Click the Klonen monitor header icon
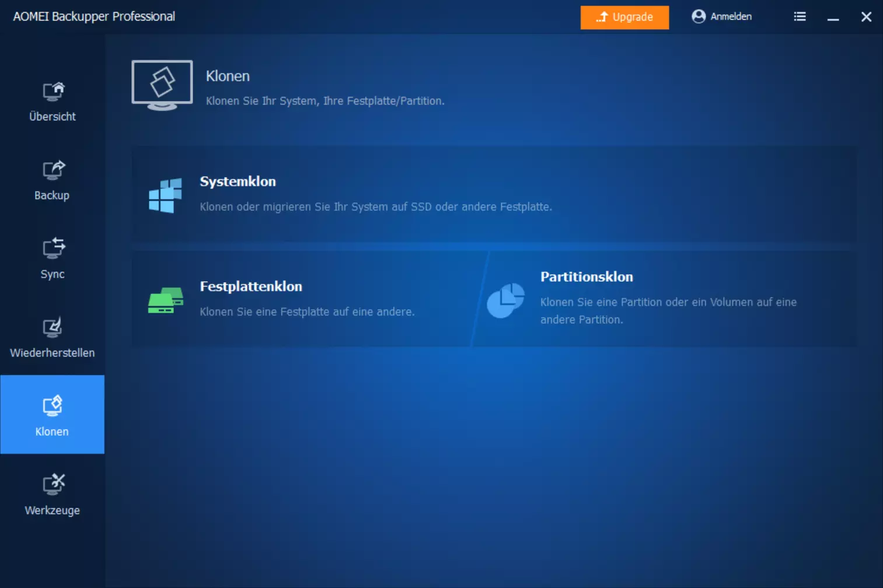The width and height of the screenshot is (883, 588). pyautogui.click(x=162, y=85)
